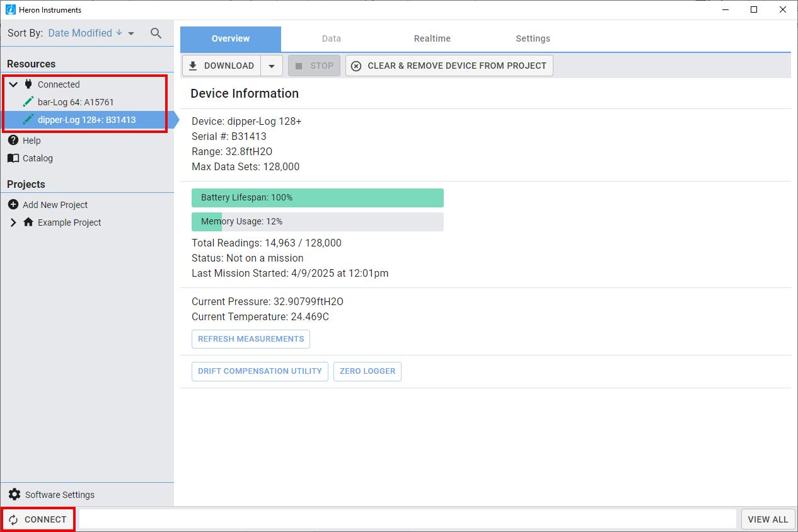Click the Memory Usage progress bar
Image resolution: width=798 pixels, height=532 pixels.
[318, 221]
